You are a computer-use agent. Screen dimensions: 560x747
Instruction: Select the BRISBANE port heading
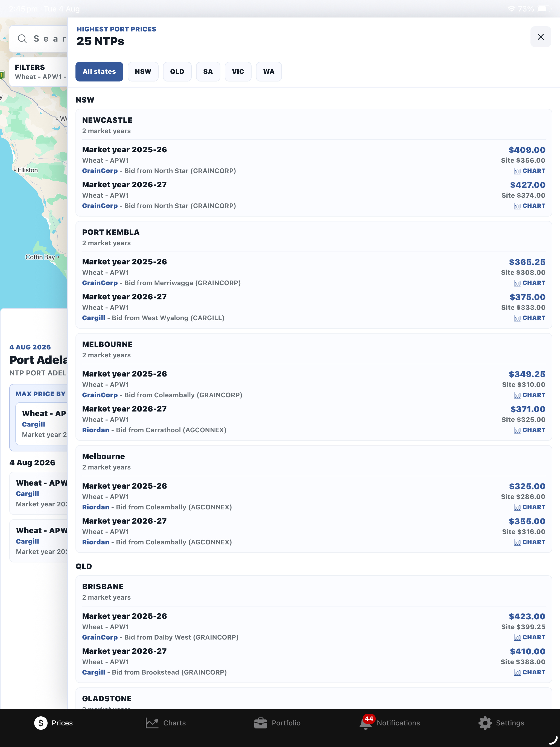[x=103, y=586]
